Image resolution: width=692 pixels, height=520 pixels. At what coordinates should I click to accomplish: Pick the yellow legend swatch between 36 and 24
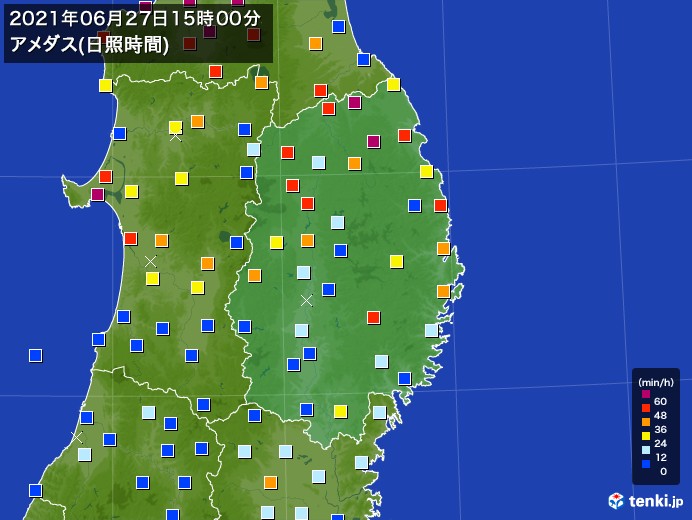[x=646, y=436]
